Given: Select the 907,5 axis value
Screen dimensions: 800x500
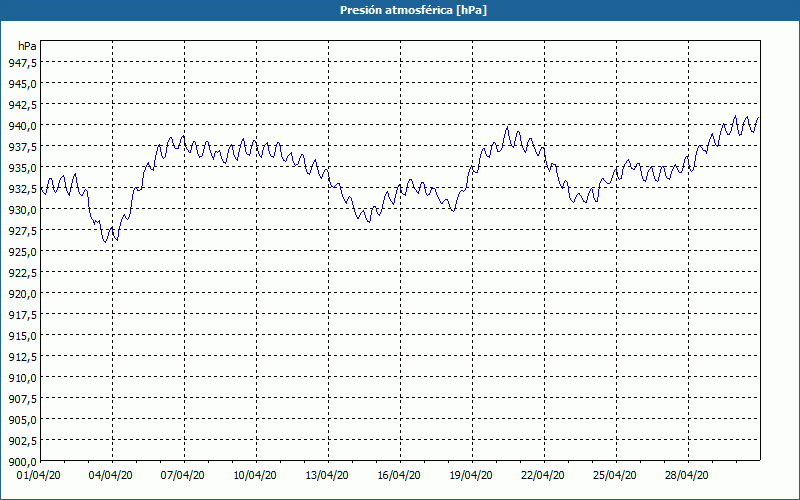Looking at the screenshot, I should click(x=22, y=399).
